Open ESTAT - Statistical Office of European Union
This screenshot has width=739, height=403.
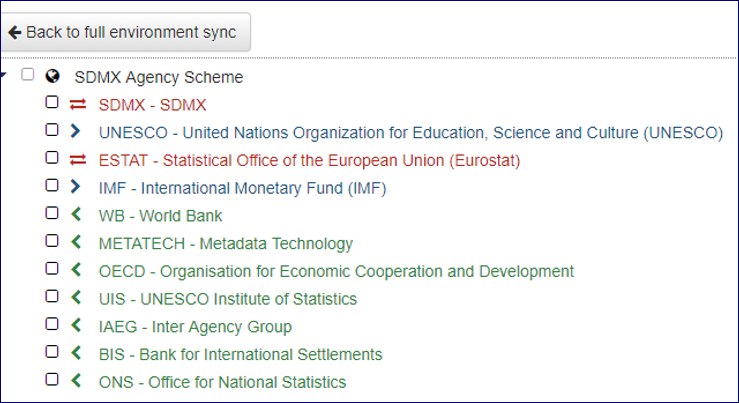[x=309, y=160]
